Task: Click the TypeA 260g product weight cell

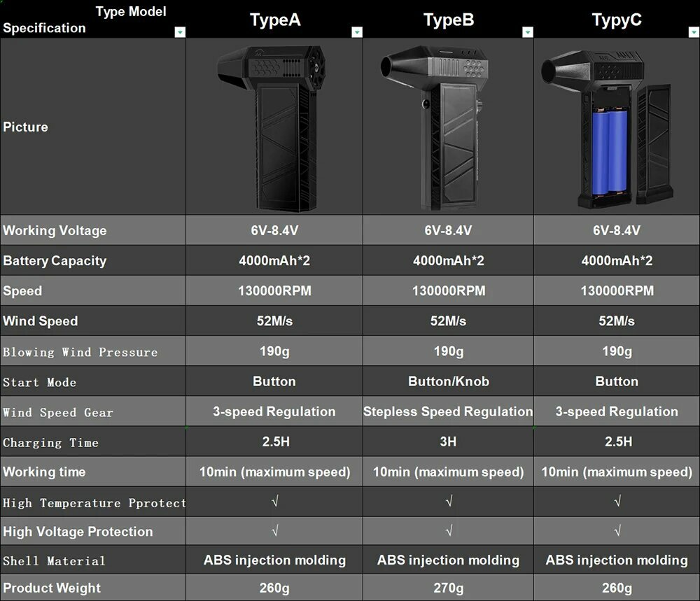Action: pyautogui.click(x=274, y=588)
